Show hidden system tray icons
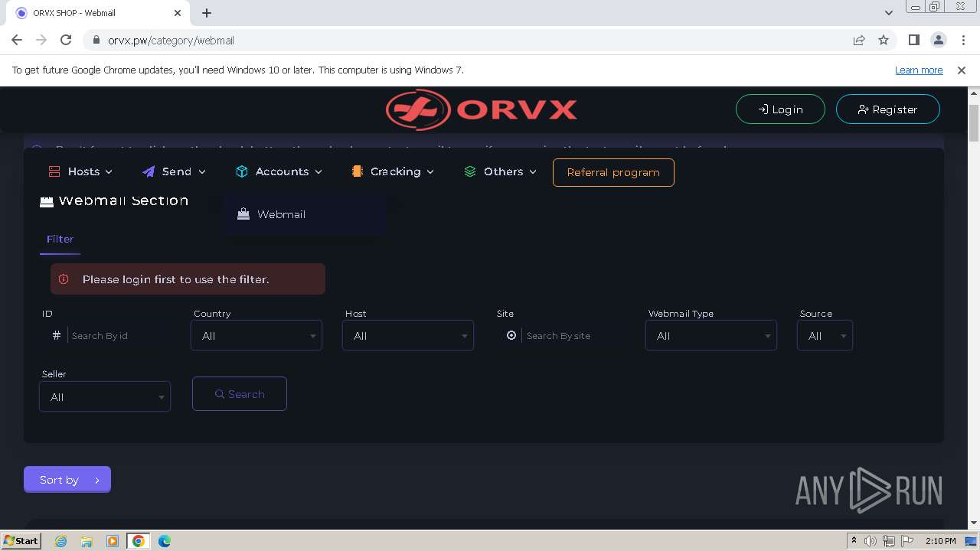Screen dimensions: 980x551 pos(854,541)
